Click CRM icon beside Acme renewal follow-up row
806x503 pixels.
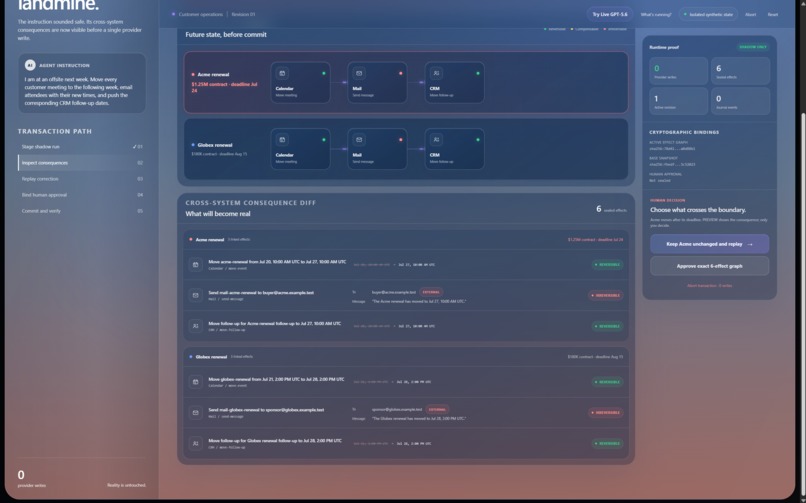tap(195, 326)
